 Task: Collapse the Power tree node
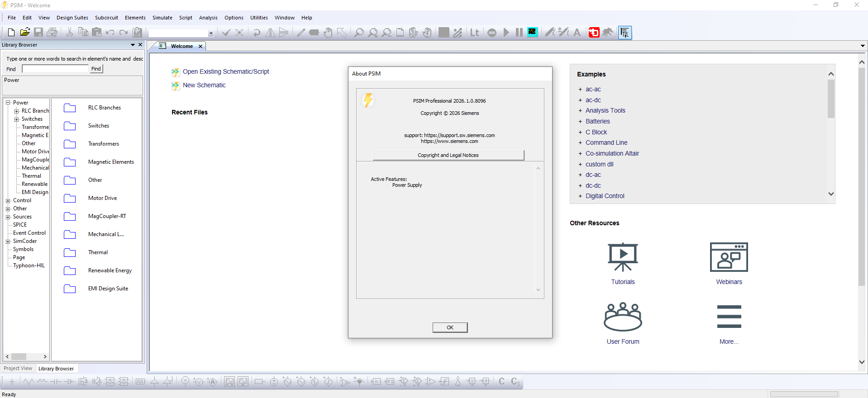(x=8, y=103)
